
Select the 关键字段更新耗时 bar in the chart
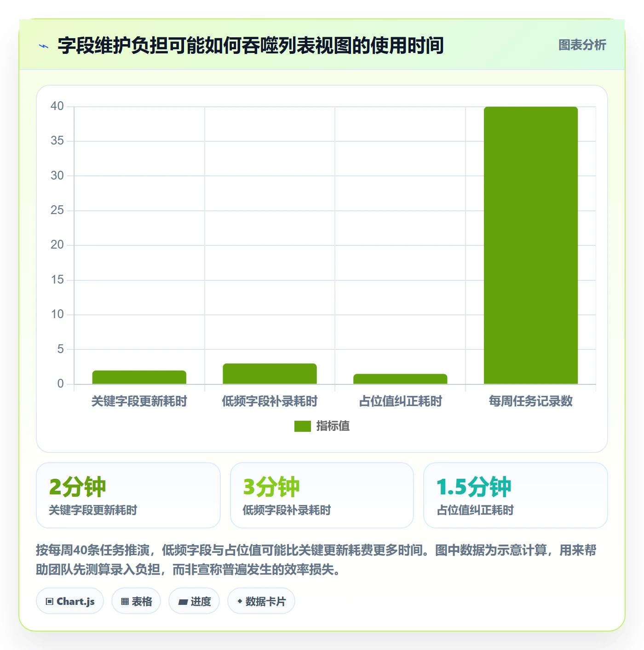coord(139,377)
